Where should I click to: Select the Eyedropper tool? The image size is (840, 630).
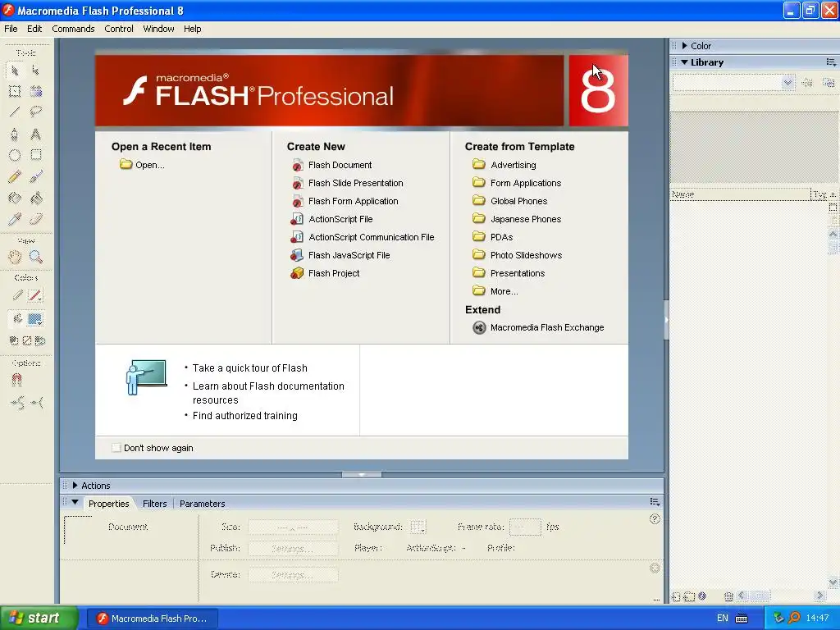pos(15,219)
